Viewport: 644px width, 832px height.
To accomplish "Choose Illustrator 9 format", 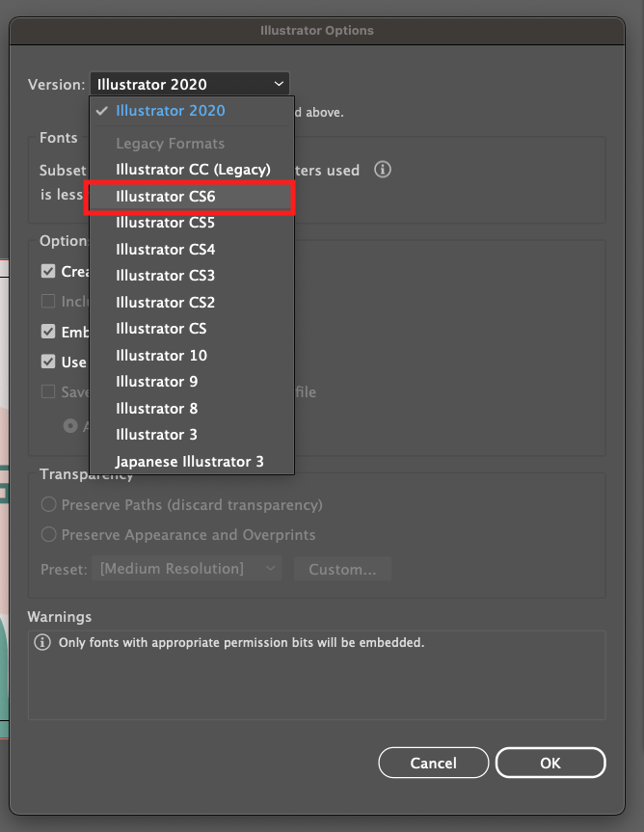I will [192, 382].
